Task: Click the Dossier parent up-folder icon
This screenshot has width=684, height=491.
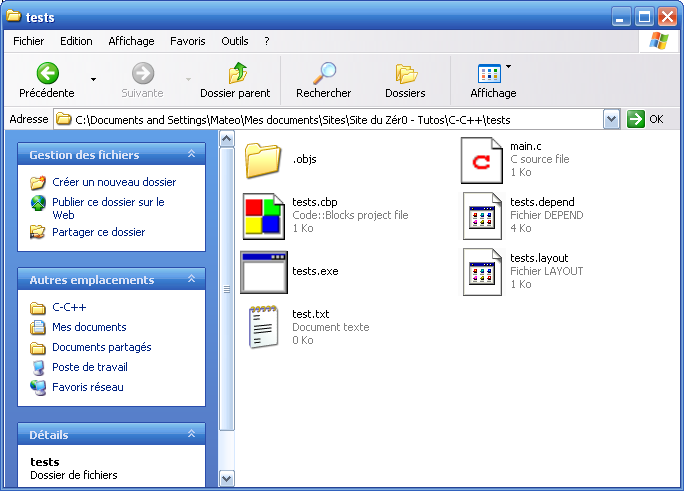Action: coord(237,73)
